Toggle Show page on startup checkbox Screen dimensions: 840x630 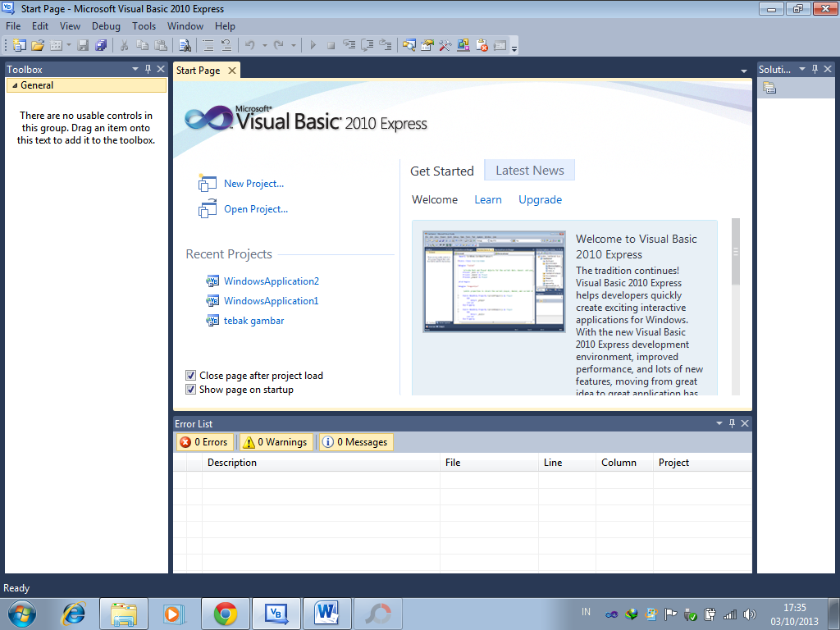[x=190, y=390]
